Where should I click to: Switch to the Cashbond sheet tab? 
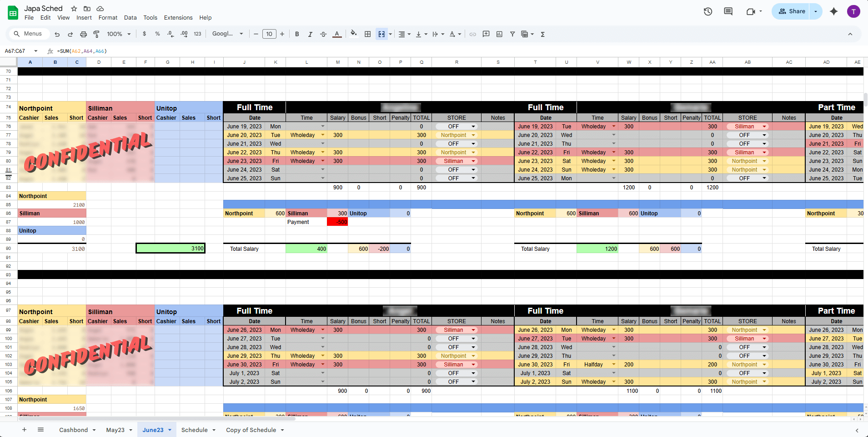click(73, 430)
